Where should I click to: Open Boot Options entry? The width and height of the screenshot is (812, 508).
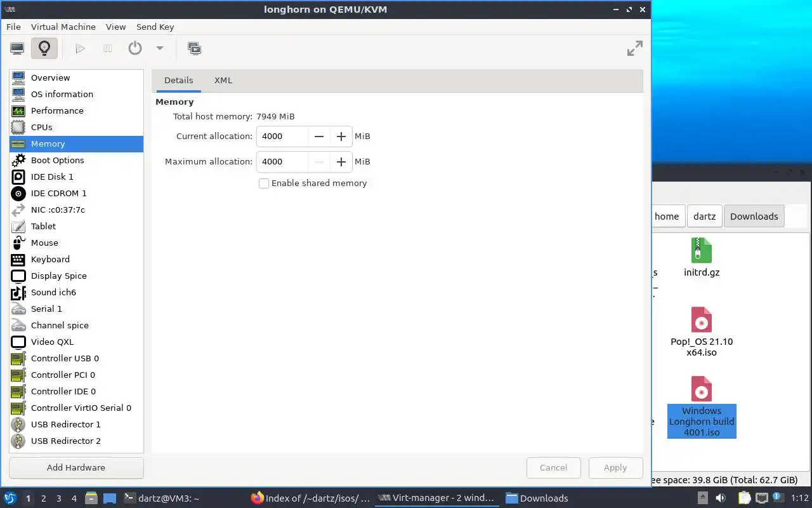tap(76, 160)
